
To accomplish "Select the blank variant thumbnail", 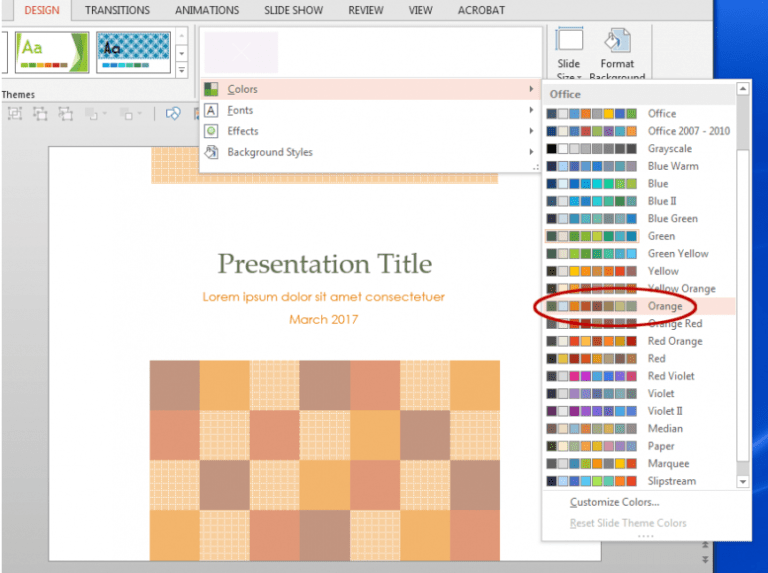I will [241, 52].
